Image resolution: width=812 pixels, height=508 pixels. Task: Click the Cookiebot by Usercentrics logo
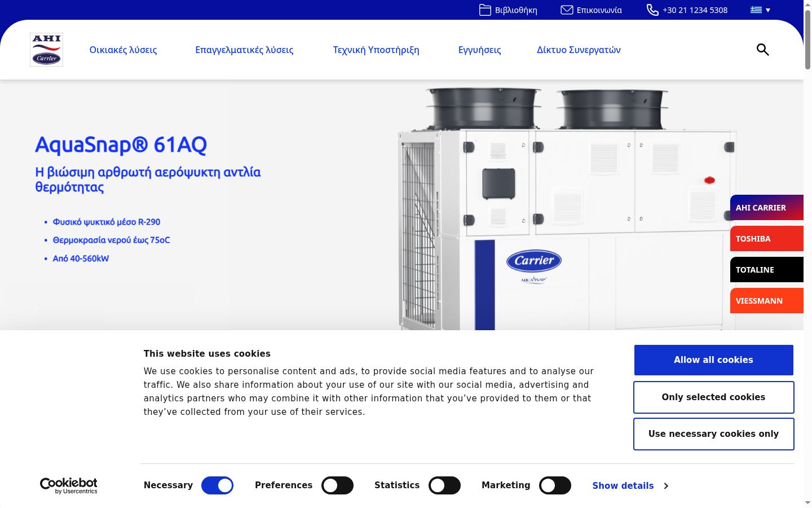tap(68, 485)
